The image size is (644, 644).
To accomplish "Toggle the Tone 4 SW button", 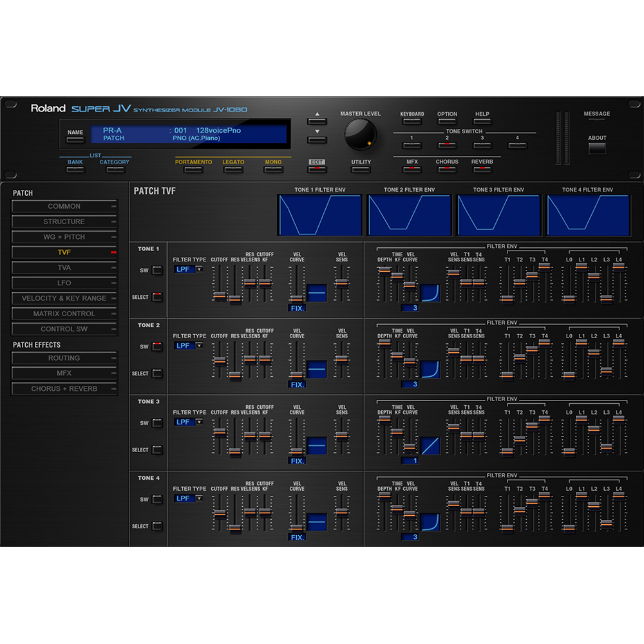I will click(157, 500).
